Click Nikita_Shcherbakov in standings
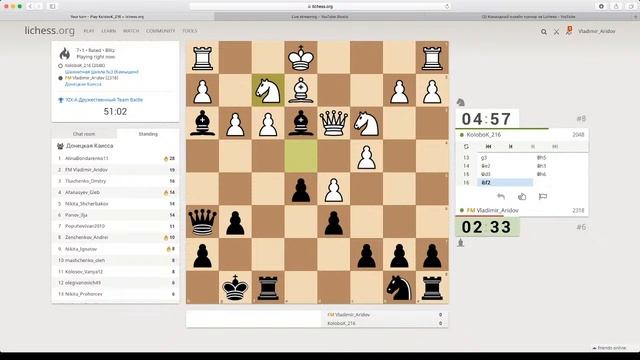The height and width of the screenshot is (360, 640). point(87,204)
